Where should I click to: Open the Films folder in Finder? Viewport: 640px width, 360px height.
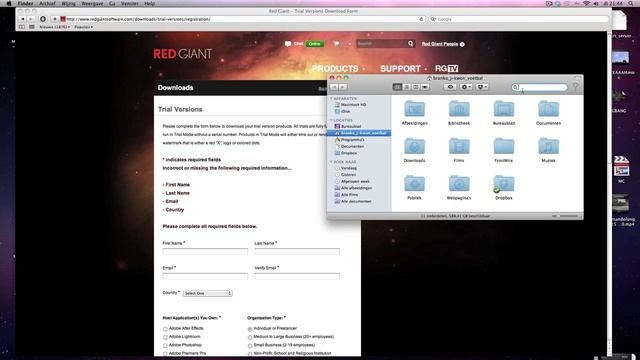459,146
